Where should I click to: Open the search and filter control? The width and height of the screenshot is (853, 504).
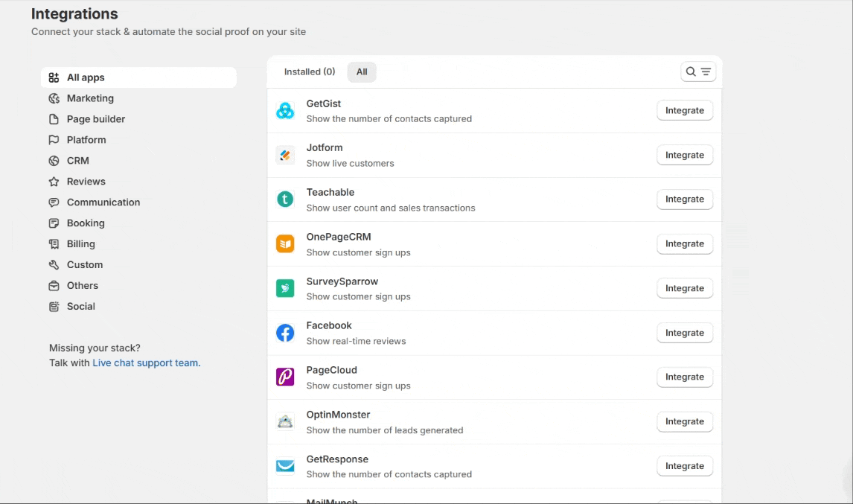point(698,71)
